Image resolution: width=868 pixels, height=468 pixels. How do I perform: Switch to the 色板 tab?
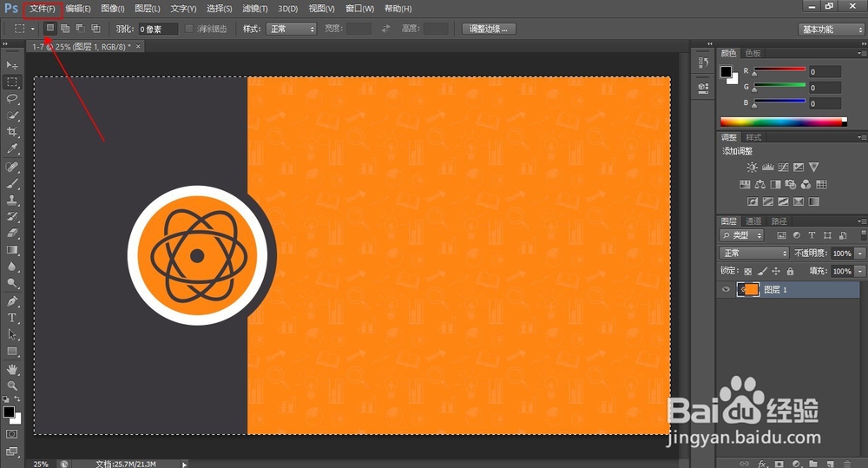[x=753, y=53]
